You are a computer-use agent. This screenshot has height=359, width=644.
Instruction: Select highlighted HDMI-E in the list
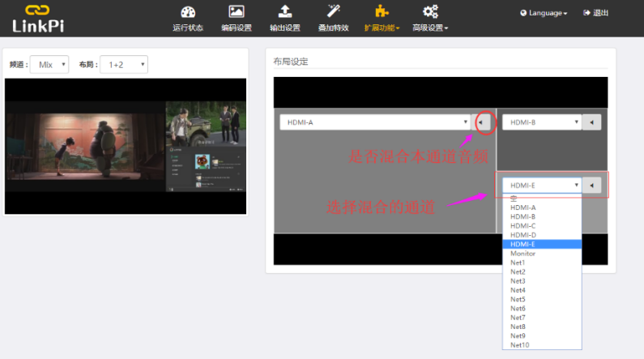coord(542,244)
